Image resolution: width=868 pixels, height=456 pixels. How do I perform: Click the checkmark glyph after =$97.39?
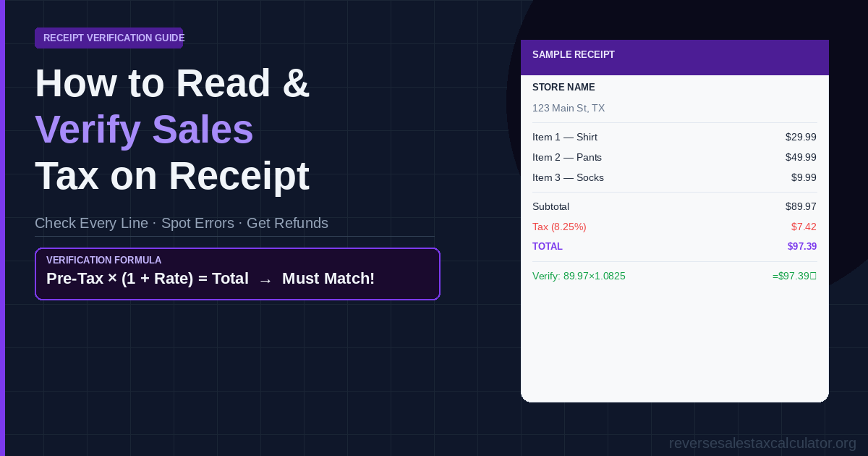point(813,276)
